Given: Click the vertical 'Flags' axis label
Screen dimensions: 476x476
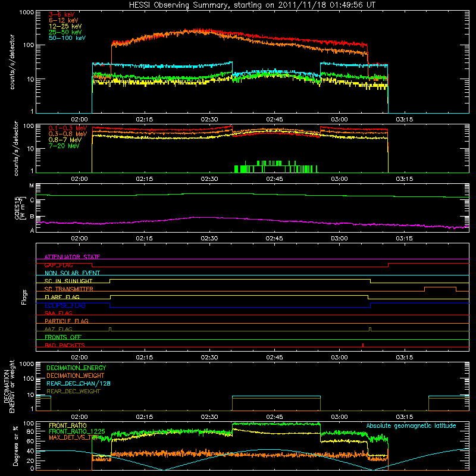Looking at the screenshot, I should [x=24, y=297].
